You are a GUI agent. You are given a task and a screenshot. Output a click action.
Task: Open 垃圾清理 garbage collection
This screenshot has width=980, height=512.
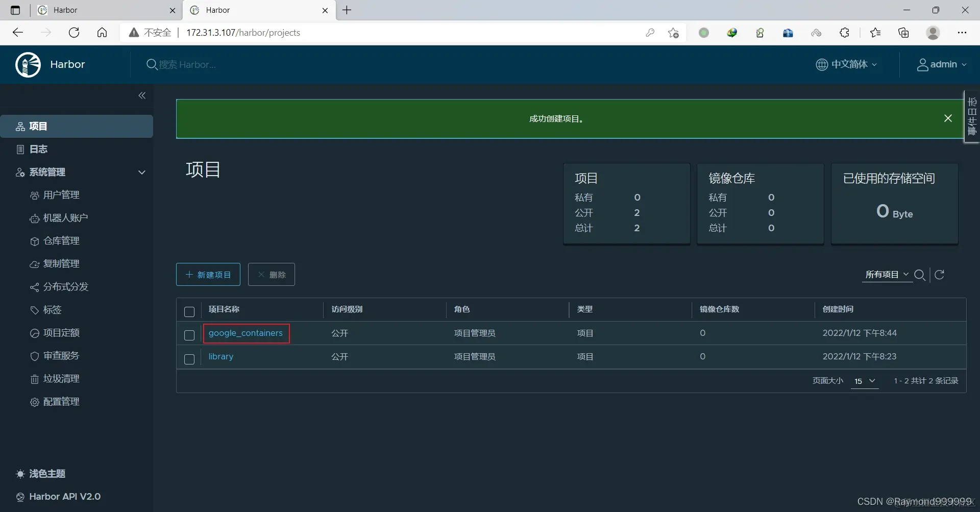(x=61, y=379)
